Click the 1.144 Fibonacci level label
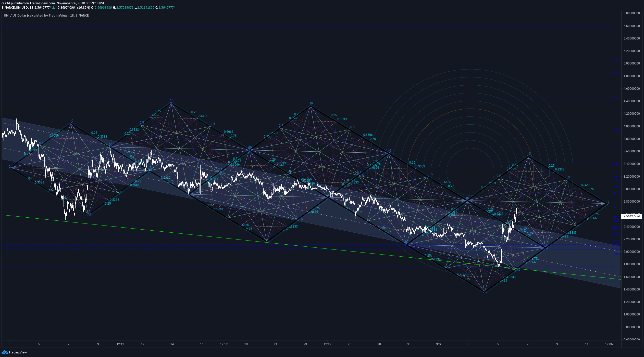Image resolution: width=644 pixels, height=357 pixels. [x=615, y=130]
